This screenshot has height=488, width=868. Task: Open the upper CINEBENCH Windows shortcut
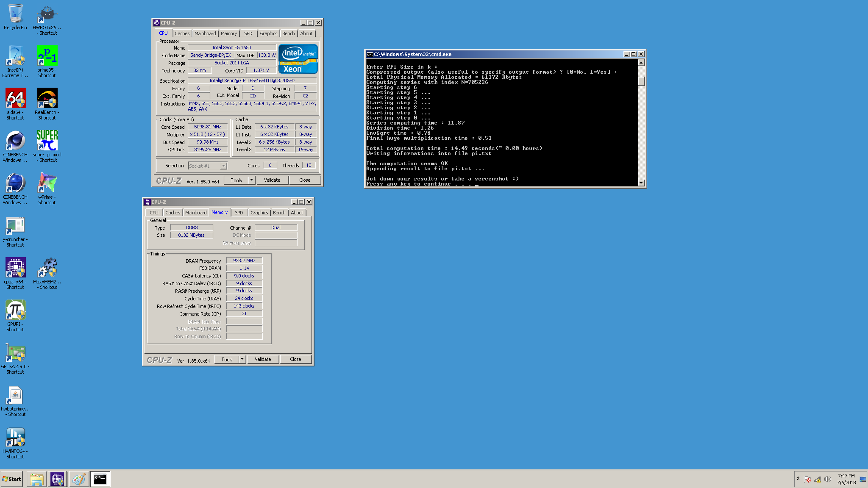(15, 147)
